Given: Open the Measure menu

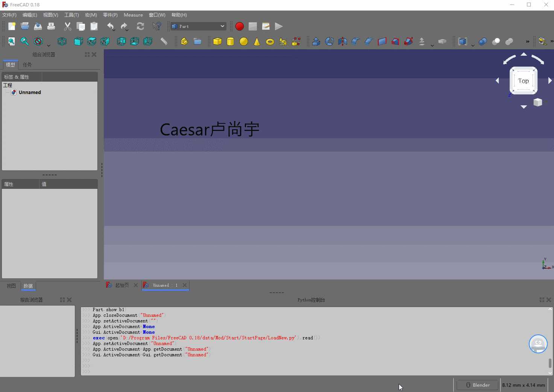Looking at the screenshot, I should coord(133,15).
